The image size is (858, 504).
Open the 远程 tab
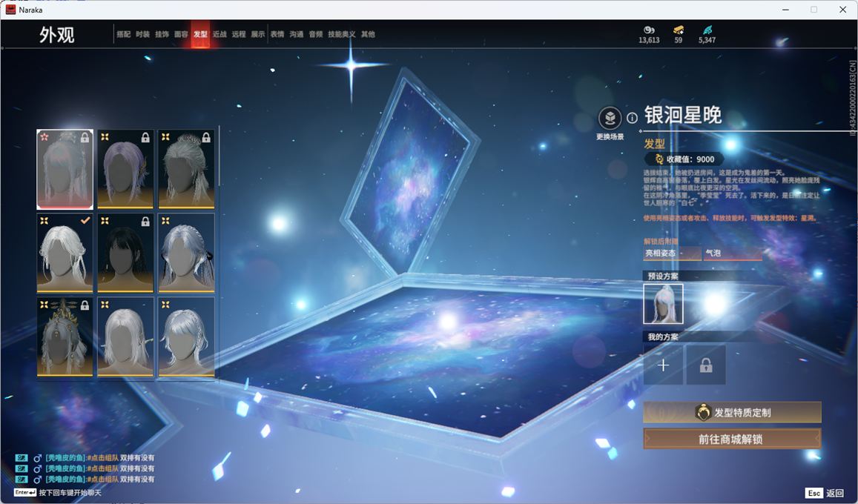239,34
